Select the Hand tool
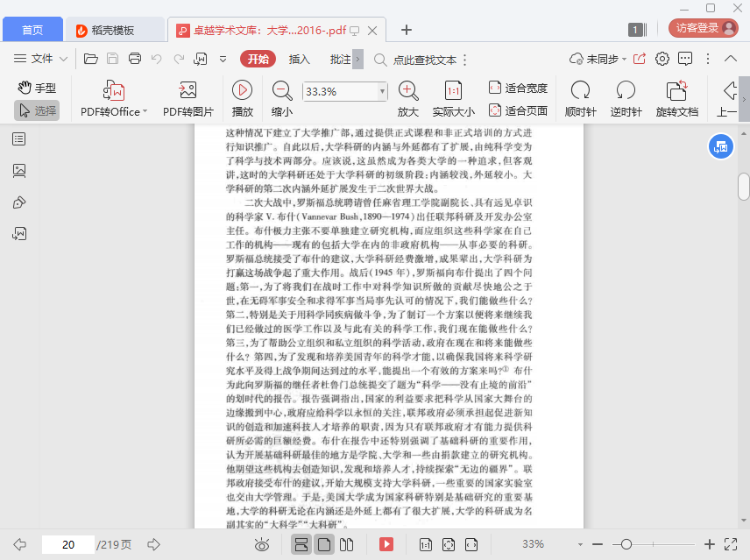This screenshot has height=560, width=750. tap(38, 88)
